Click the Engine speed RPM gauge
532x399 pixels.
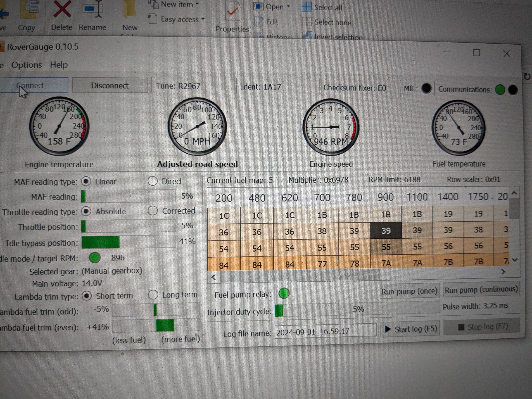point(331,127)
